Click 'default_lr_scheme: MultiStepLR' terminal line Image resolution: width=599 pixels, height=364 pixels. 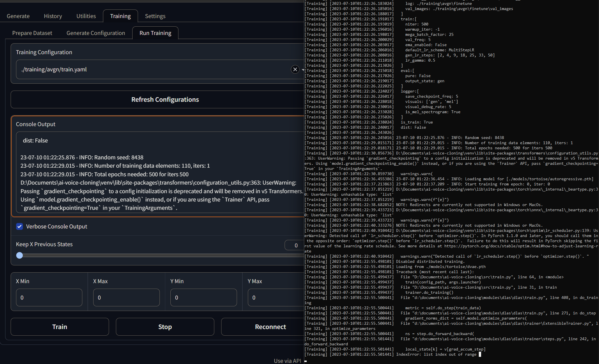pos(440,50)
